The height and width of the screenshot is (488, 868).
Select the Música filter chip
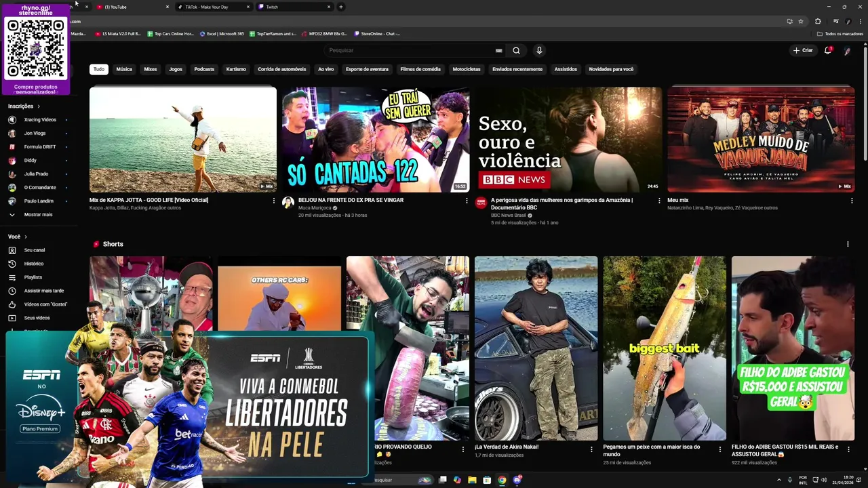[x=124, y=69]
